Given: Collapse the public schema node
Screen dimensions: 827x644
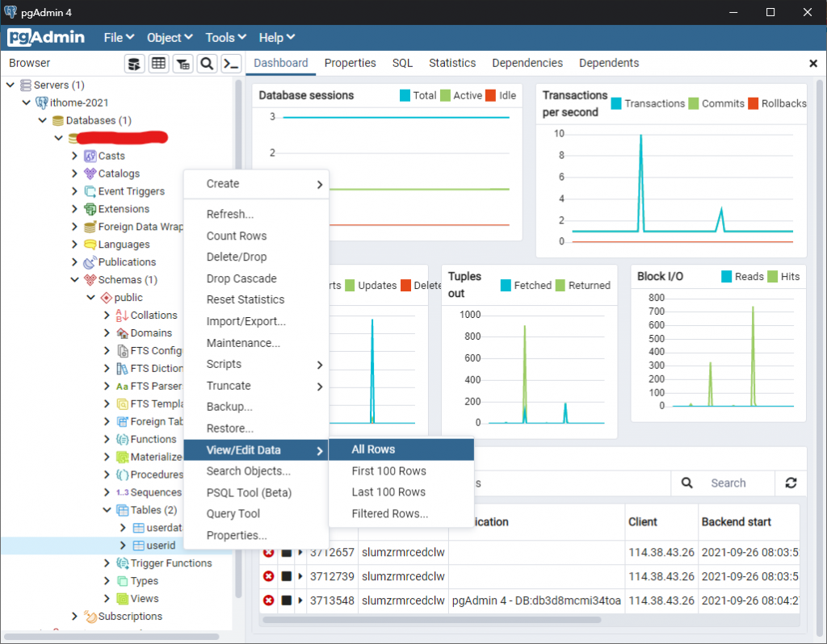Looking at the screenshot, I should point(90,298).
